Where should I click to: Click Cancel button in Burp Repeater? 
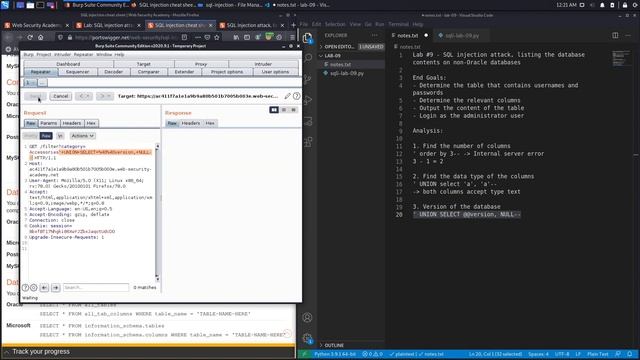point(60,96)
